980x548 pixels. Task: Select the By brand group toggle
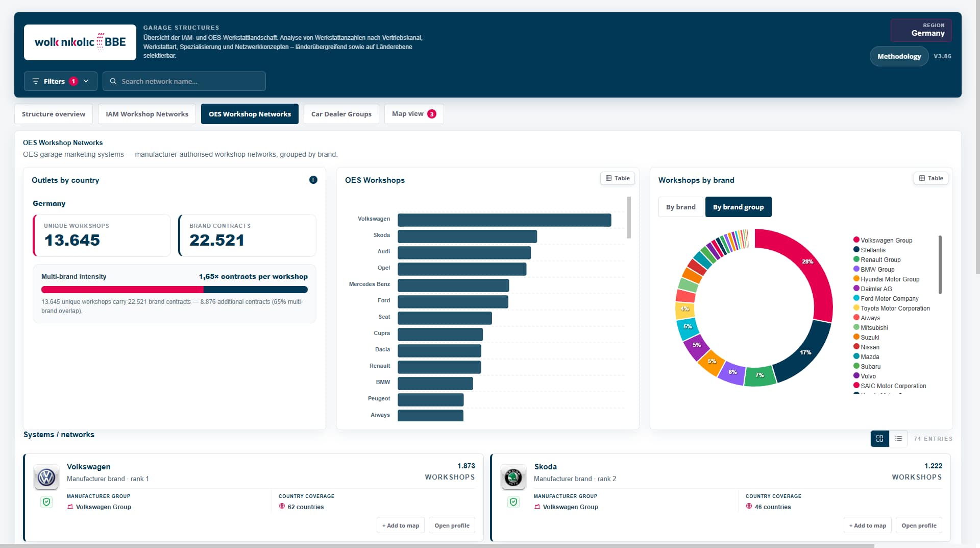click(x=738, y=207)
